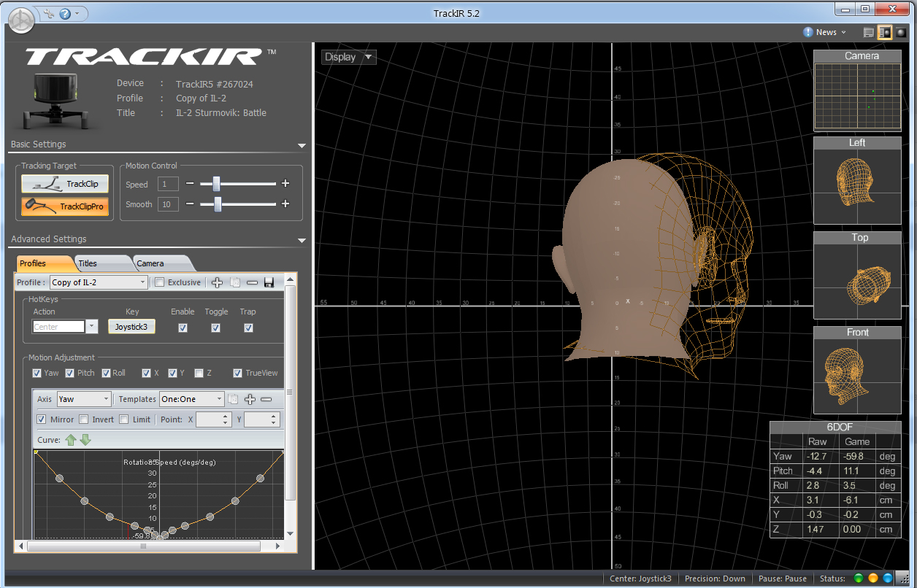The width and height of the screenshot is (917, 588).
Task: Open the hotkey Action dropdown
Action: pos(92,327)
